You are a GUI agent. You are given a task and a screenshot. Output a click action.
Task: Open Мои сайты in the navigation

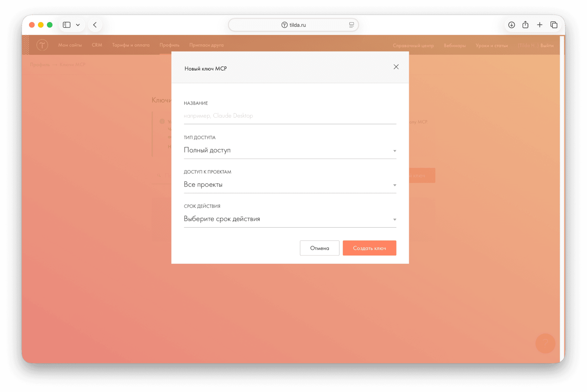point(70,45)
